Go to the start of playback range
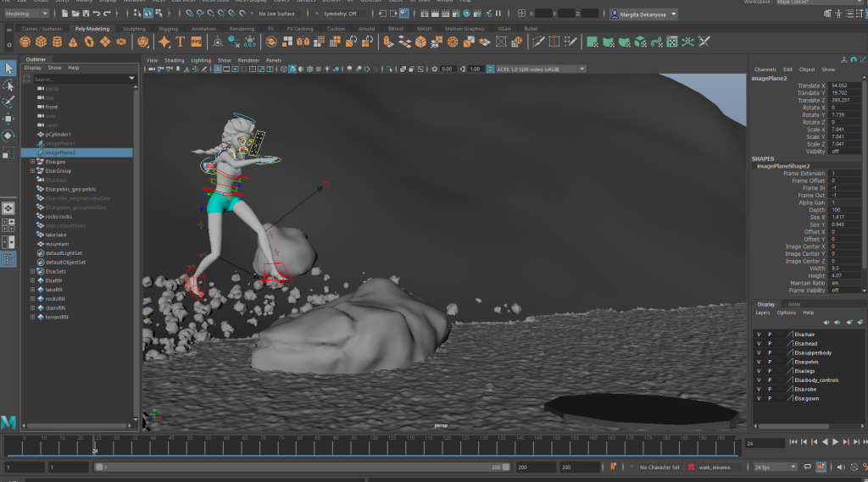The width and height of the screenshot is (868, 482). click(x=793, y=441)
